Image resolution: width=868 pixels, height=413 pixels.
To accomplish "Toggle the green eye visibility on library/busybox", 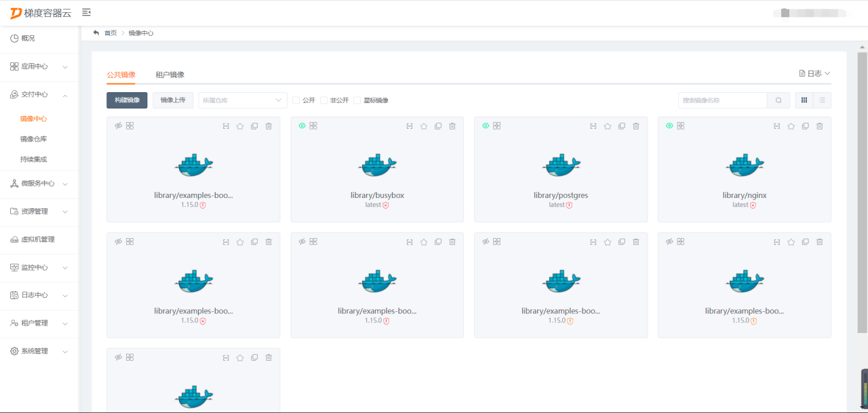I will click(302, 126).
